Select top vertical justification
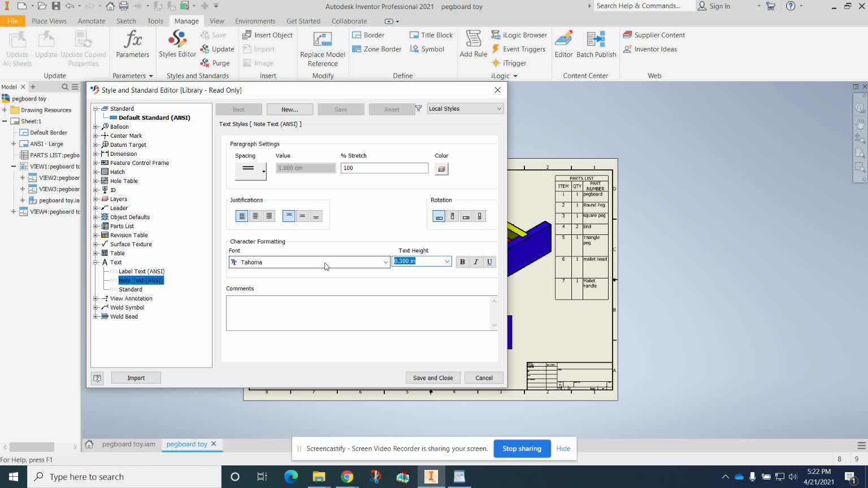Image resolution: width=868 pixels, height=488 pixels. (x=289, y=216)
